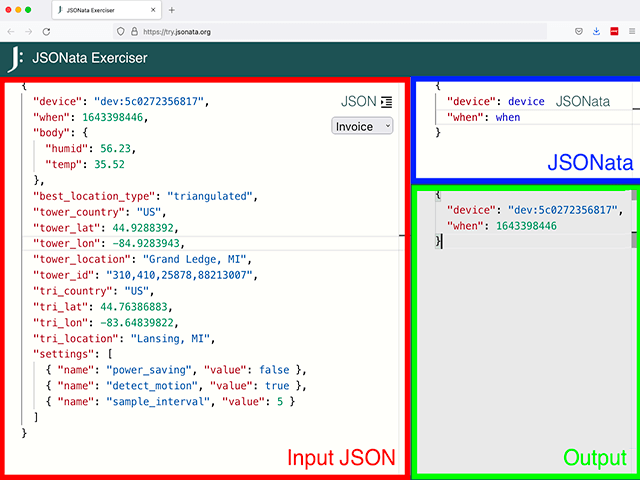Click the false value for power_saving
640x480 pixels.
click(x=274, y=370)
